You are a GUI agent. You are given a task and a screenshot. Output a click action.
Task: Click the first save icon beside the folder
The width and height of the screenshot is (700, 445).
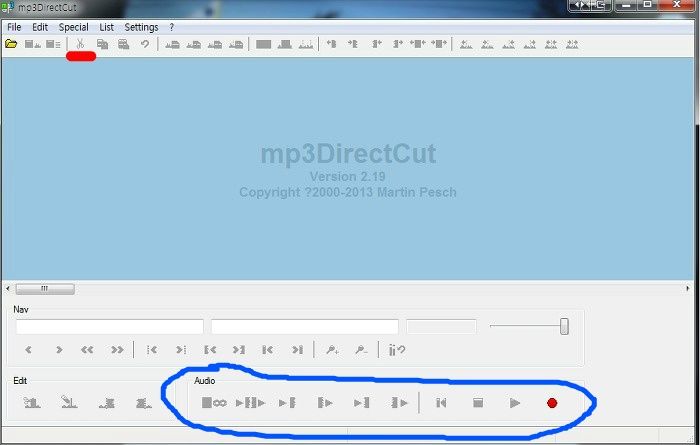point(33,44)
